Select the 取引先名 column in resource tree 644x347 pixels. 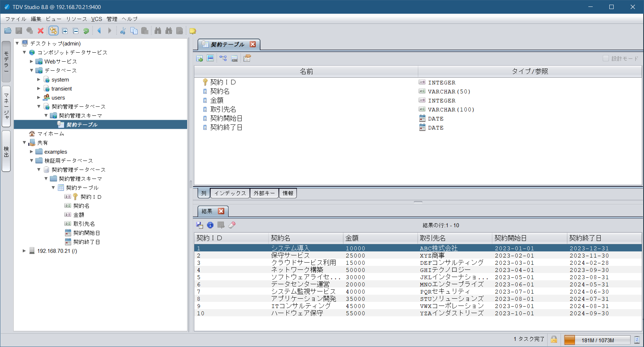point(84,224)
